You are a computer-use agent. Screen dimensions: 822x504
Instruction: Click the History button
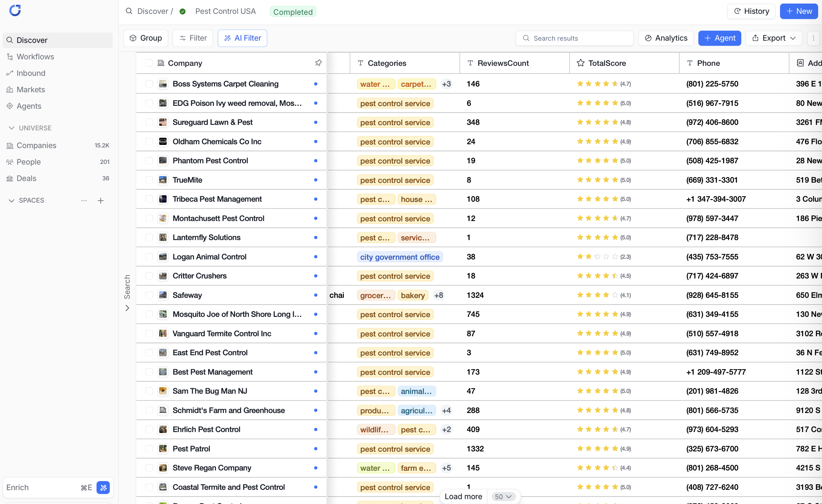pyautogui.click(x=751, y=11)
